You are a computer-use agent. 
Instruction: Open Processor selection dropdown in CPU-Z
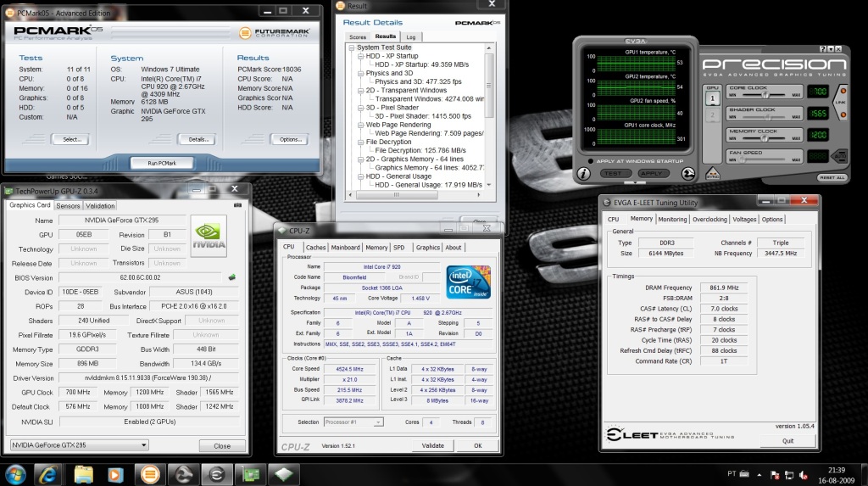(x=353, y=422)
